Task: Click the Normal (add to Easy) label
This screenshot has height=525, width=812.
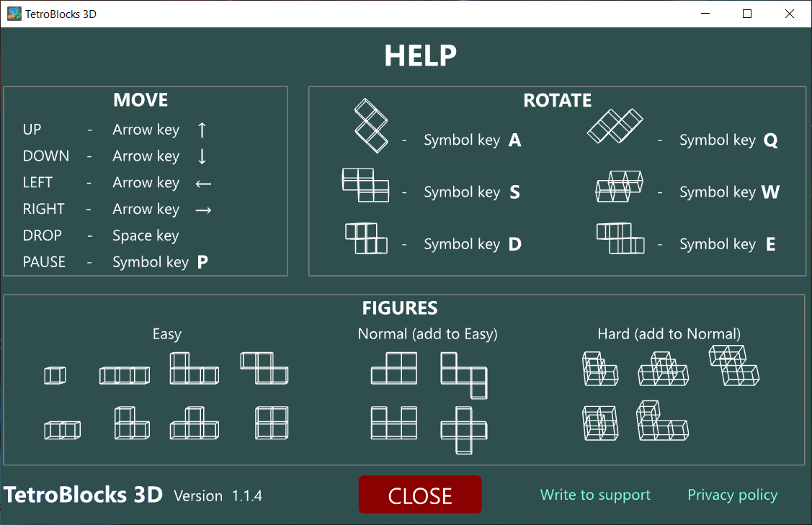Action: tap(428, 334)
